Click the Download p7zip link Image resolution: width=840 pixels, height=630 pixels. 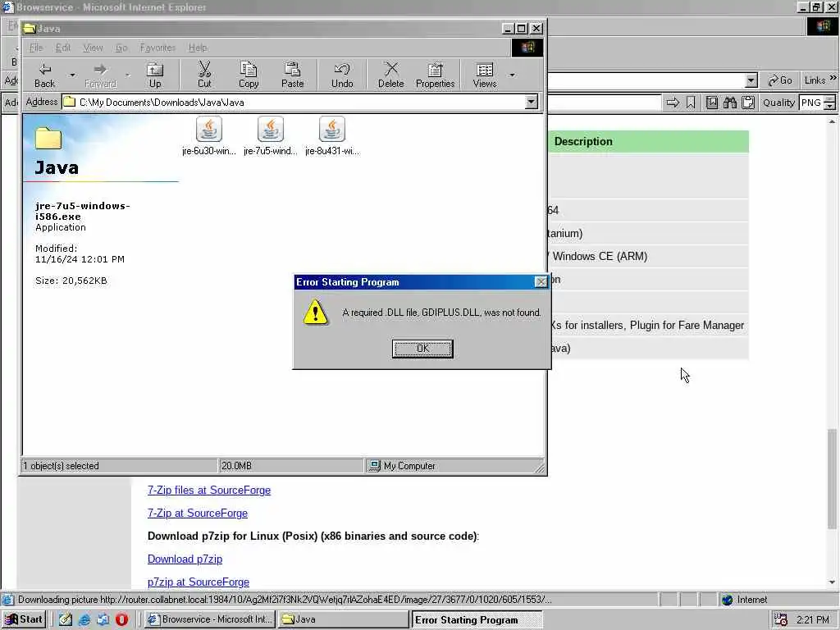click(185, 559)
